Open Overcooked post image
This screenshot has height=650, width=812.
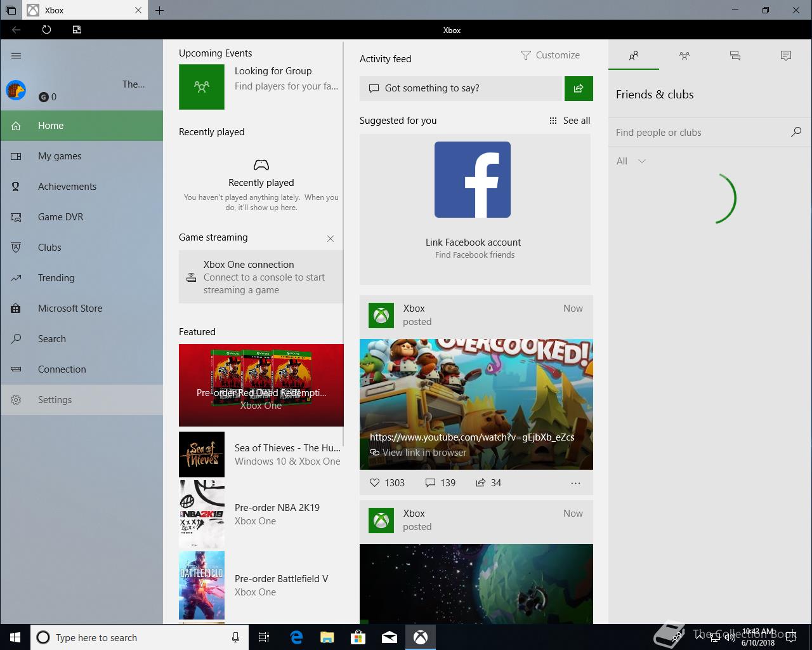(476, 404)
